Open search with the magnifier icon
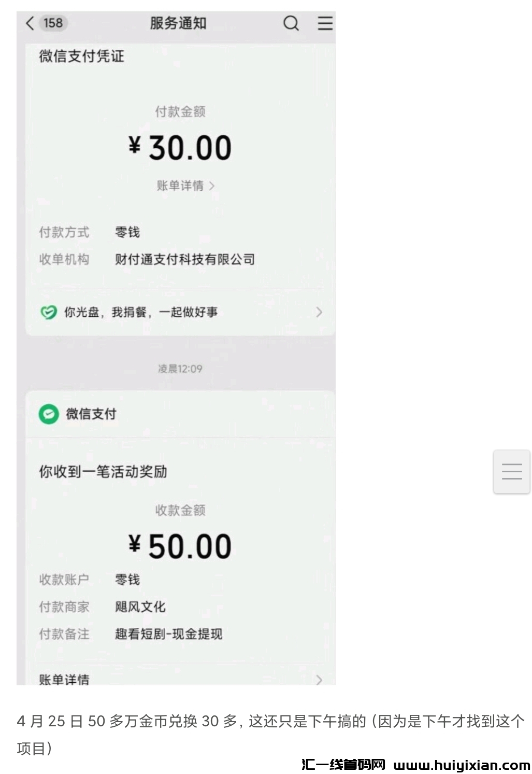The height and width of the screenshot is (774, 532). [291, 23]
